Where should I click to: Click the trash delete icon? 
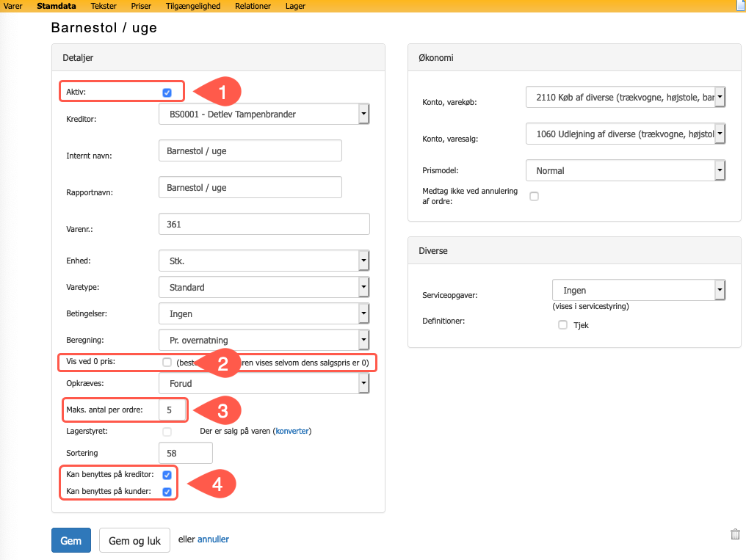pos(735,534)
